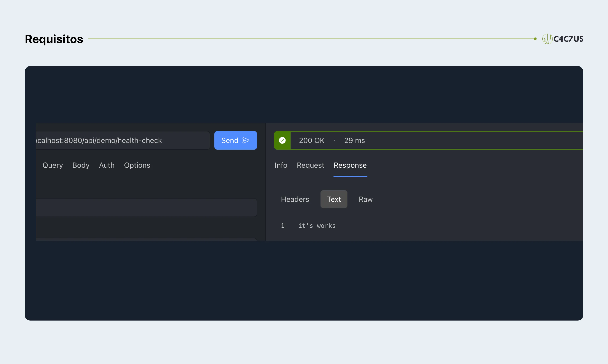This screenshot has width=608, height=364.
Task: Click the green success check icon
Action: [x=282, y=140]
